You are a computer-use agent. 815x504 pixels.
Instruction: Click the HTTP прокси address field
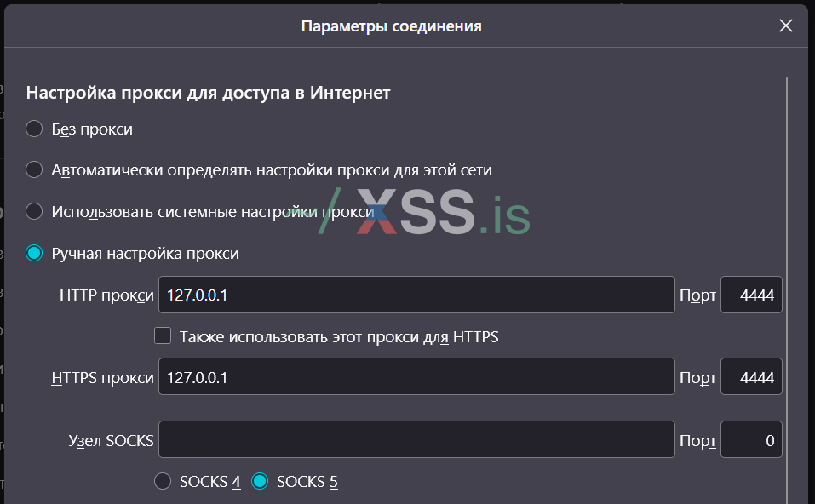coord(416,295)
